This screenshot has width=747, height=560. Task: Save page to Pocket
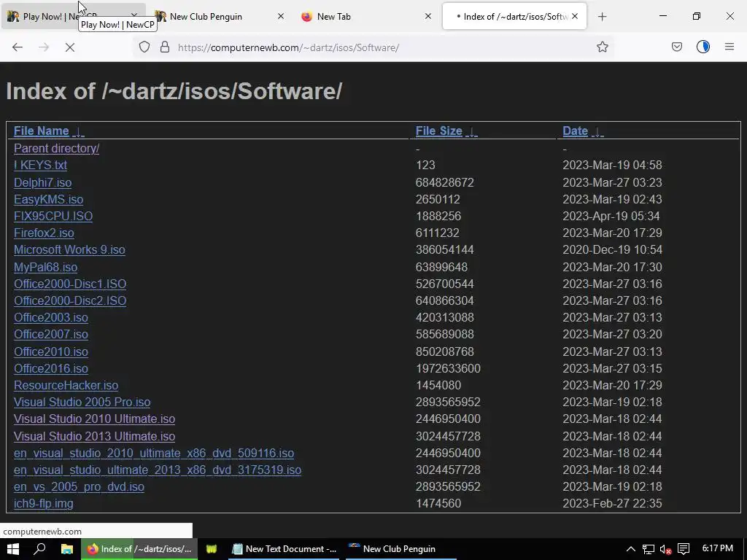pos(677,47)
